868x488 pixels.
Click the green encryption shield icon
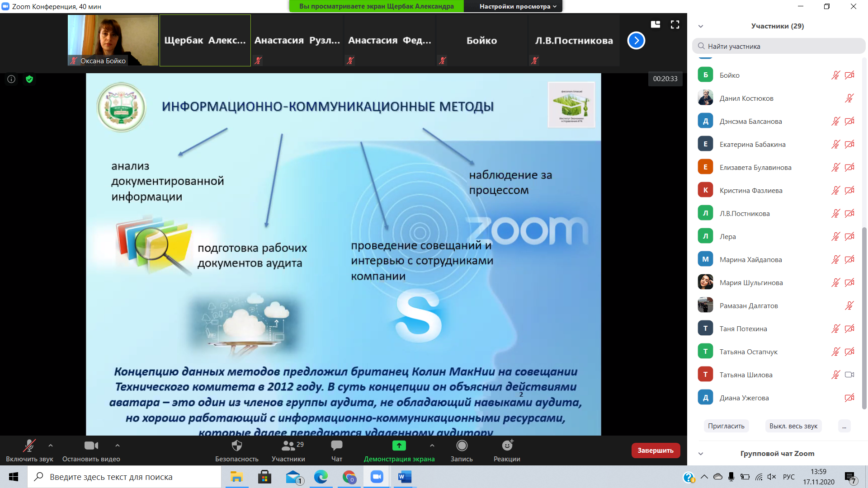[29, 80]
